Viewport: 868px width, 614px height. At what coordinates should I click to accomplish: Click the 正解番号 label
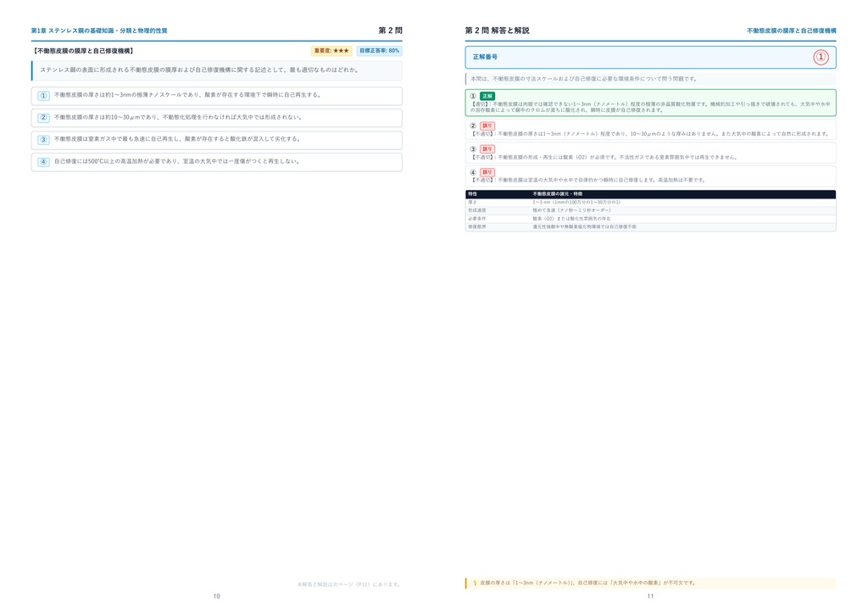[x=485, y=57]
